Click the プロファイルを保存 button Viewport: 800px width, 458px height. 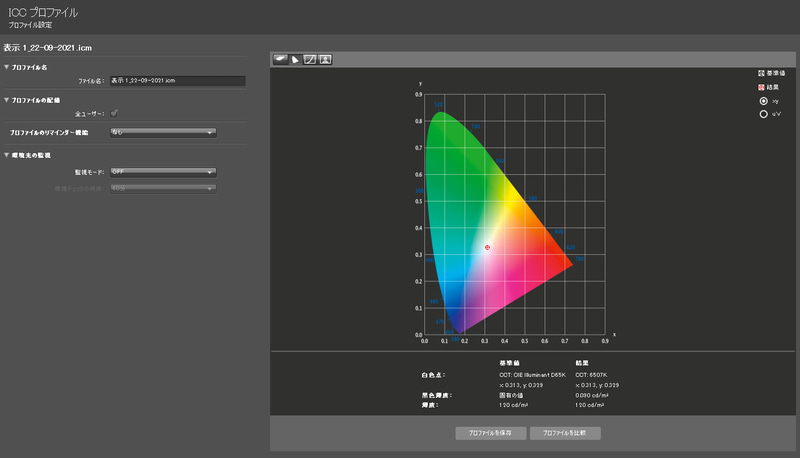[x=490, y=433]
